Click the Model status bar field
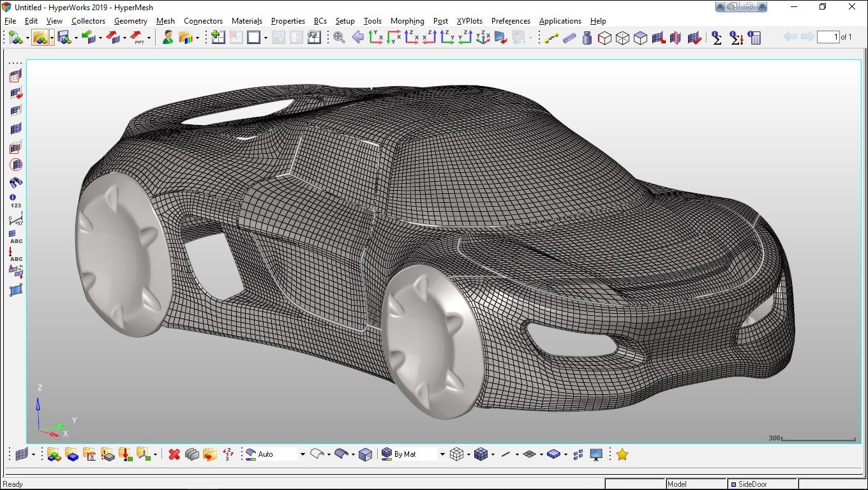The width and height of the screenshot is (868, 490). tap(696, 484)
